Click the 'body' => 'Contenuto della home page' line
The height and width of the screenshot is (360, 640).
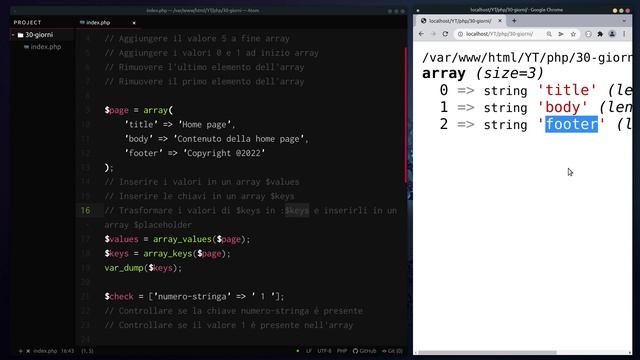(x=216, y=139)
